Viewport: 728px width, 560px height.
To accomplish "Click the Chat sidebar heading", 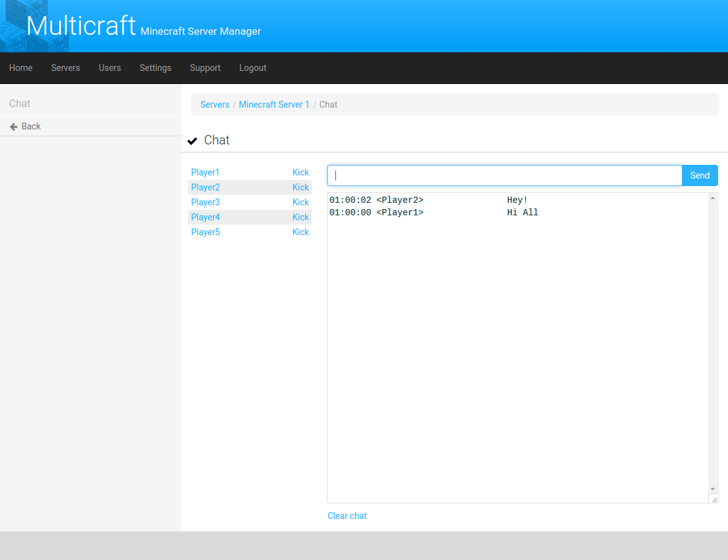I will click(x=19, y=103).
